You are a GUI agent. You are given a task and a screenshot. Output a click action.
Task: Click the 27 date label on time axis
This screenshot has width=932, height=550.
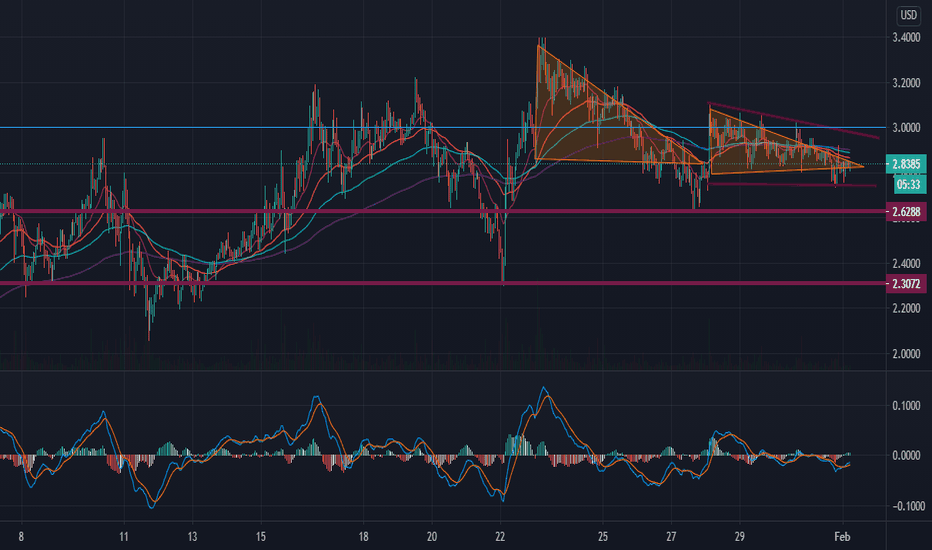(671, 537)
